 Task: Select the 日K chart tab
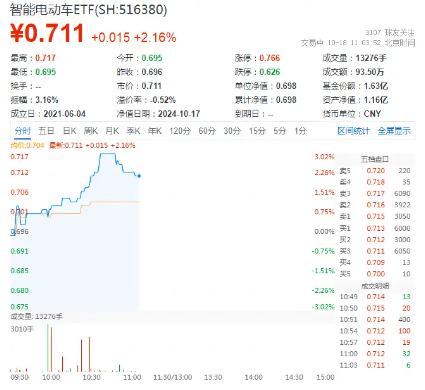pyautogui.click(x=70, y=131)
